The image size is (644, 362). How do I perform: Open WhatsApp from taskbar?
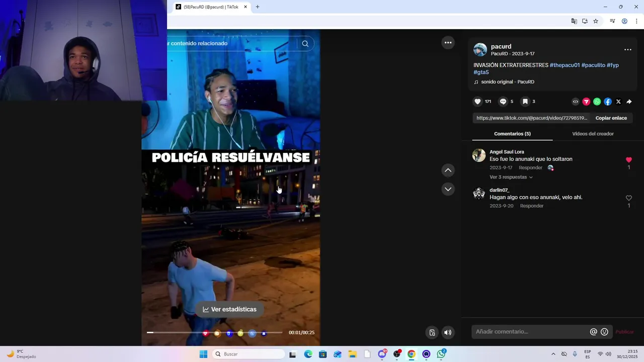441,354
